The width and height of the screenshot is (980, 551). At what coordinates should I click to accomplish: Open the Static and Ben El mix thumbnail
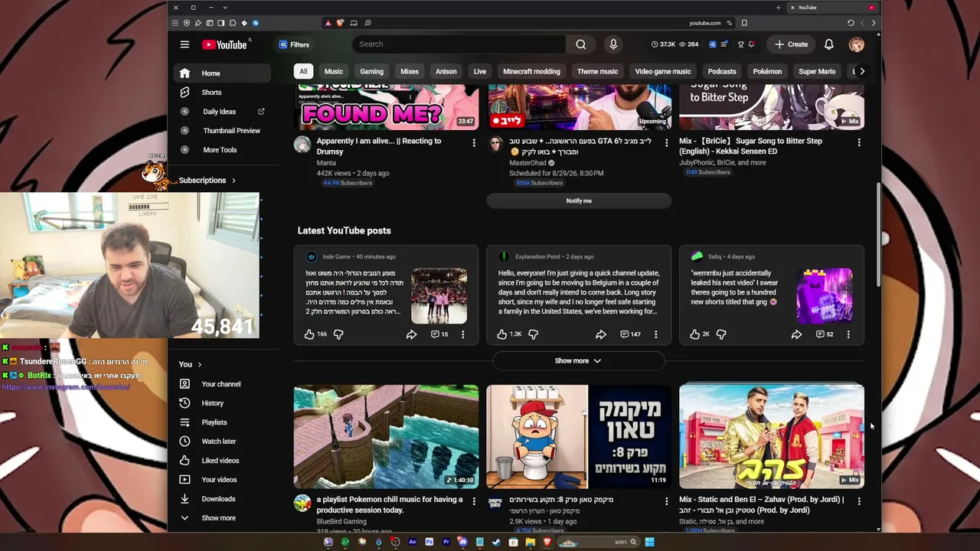tap(772, 436)
